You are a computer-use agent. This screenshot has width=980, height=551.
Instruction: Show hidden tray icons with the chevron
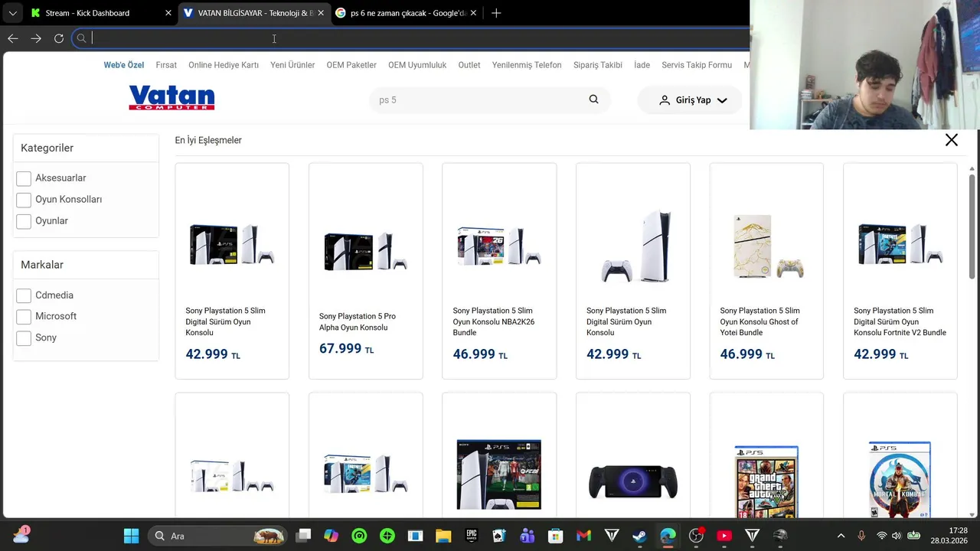pos(841,536)
